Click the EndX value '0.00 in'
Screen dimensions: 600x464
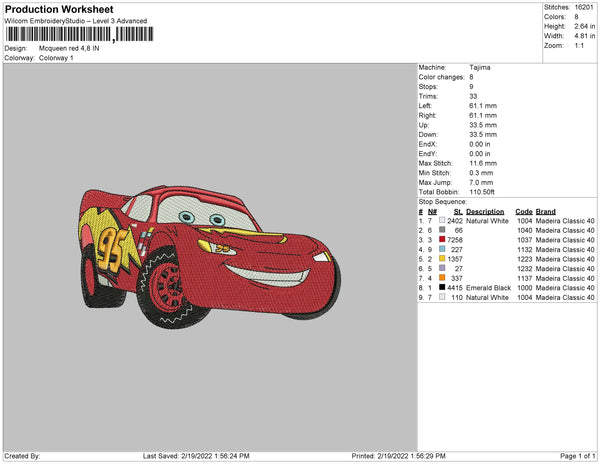(480, 144)
